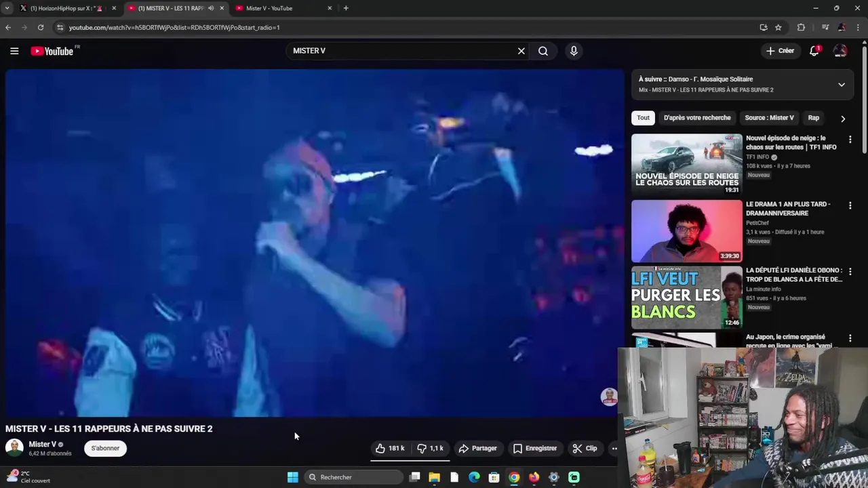Close the HorizonHipHop sur X tab
The image size is (868, 488).
[114, 8]
